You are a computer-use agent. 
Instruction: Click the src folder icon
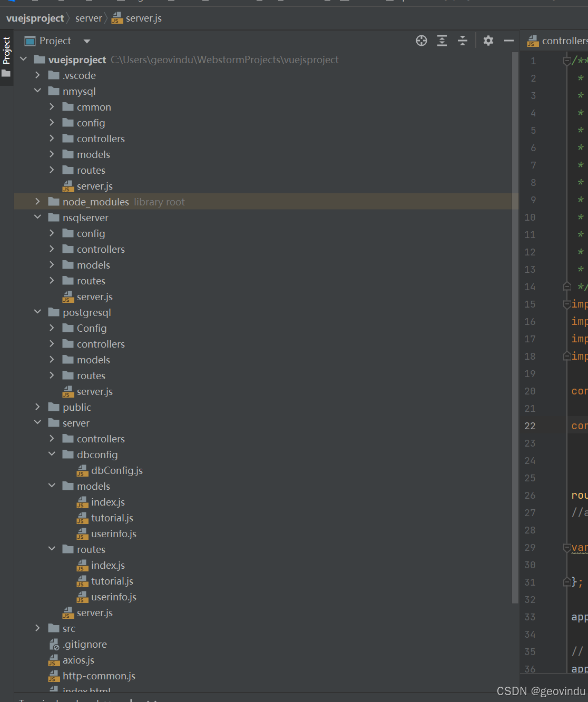(x=54, y=628)
